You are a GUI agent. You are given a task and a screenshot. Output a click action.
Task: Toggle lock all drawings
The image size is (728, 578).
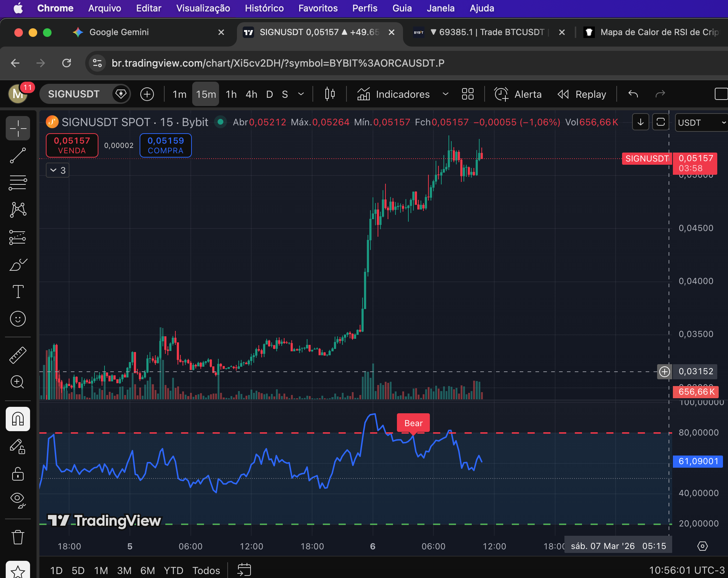(18, 474)
